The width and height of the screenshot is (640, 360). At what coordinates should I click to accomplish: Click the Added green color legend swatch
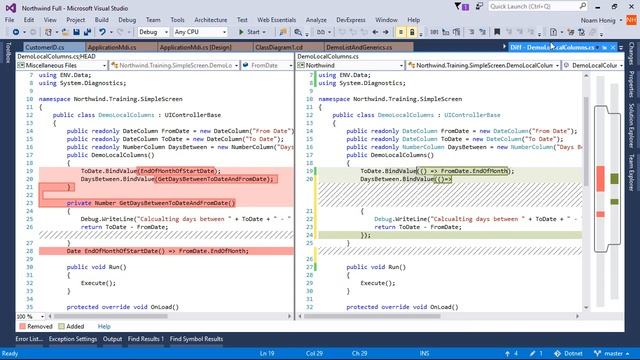pyautogui.click(x=61, y=327)
